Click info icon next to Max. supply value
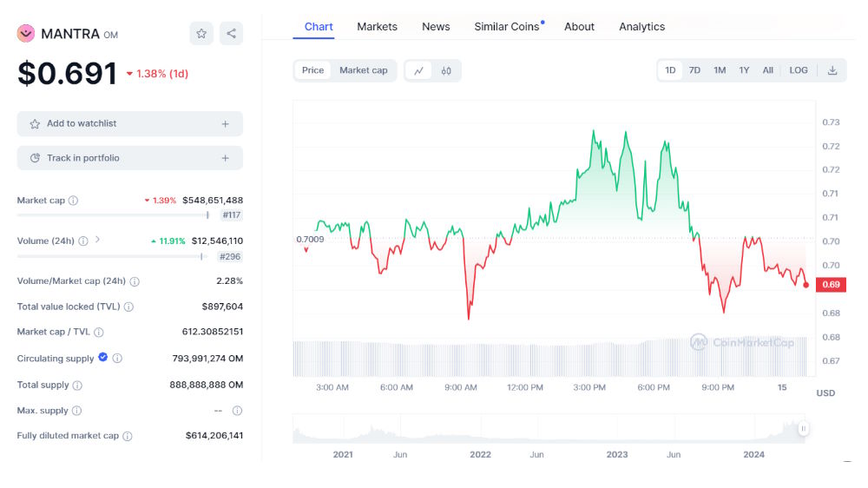This screenshot has width=868, height=488. coord(237,411)
